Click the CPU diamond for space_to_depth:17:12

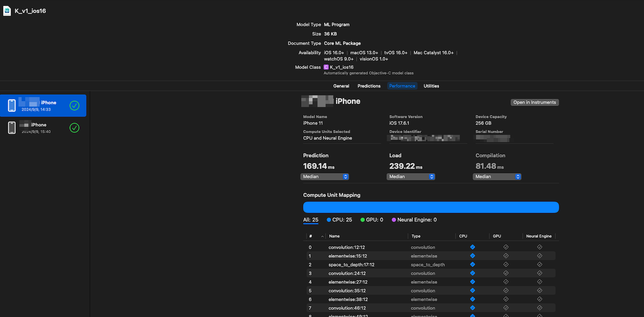pos(472,264)
